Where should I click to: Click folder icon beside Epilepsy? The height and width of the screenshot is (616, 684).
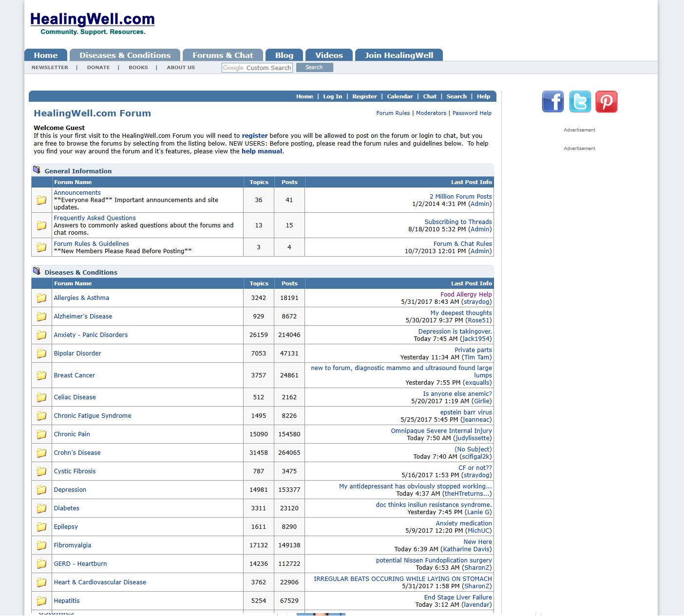tap(41, 527)
